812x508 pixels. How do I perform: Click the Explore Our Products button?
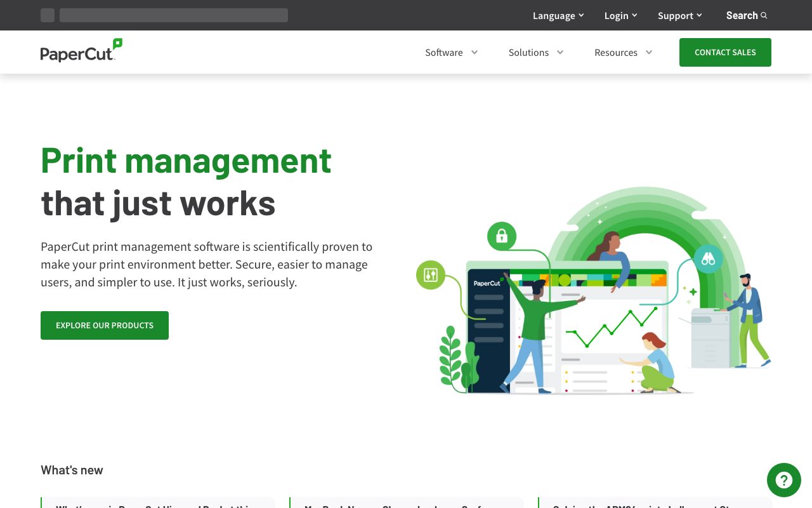pyautogui.click(x=105, y=325)
